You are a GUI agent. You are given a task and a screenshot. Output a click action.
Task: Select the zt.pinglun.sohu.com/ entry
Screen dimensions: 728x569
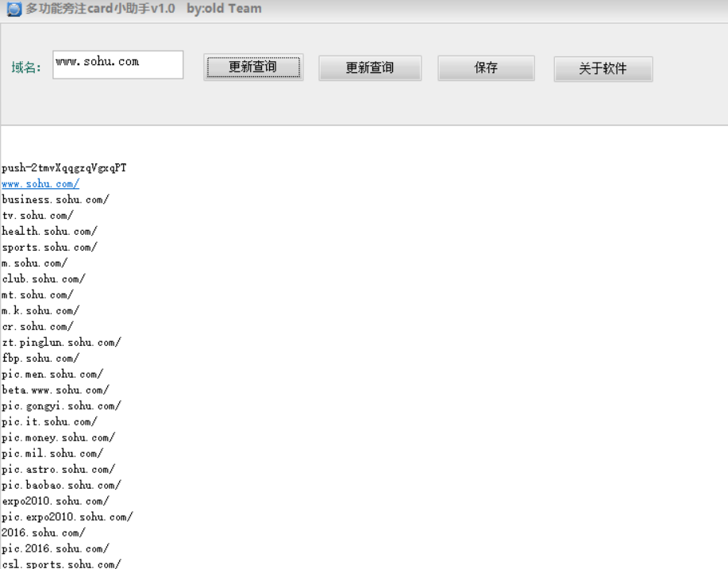pyautogui.click(x=61, y=343)
